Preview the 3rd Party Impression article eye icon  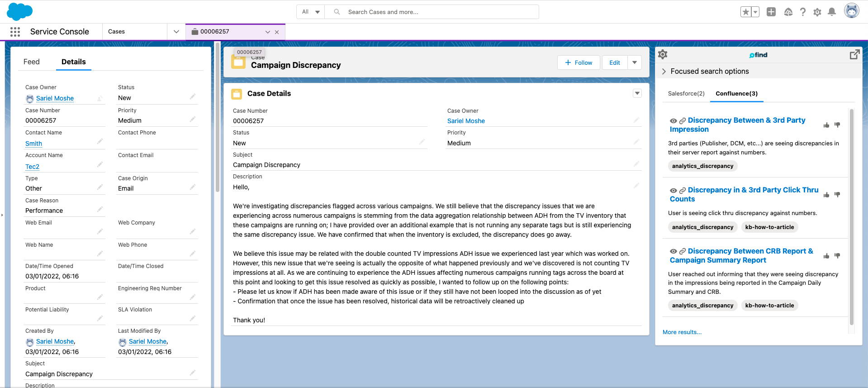[x=674, y=121]
